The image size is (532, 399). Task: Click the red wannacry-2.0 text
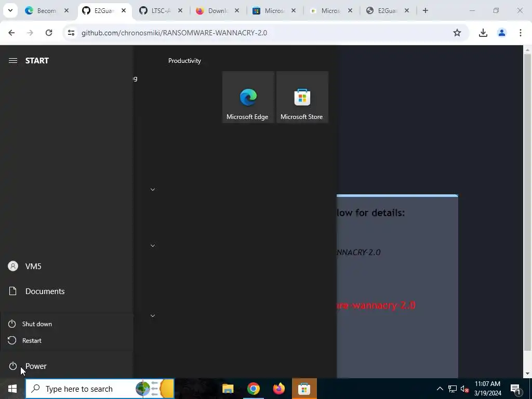(376, 305)
